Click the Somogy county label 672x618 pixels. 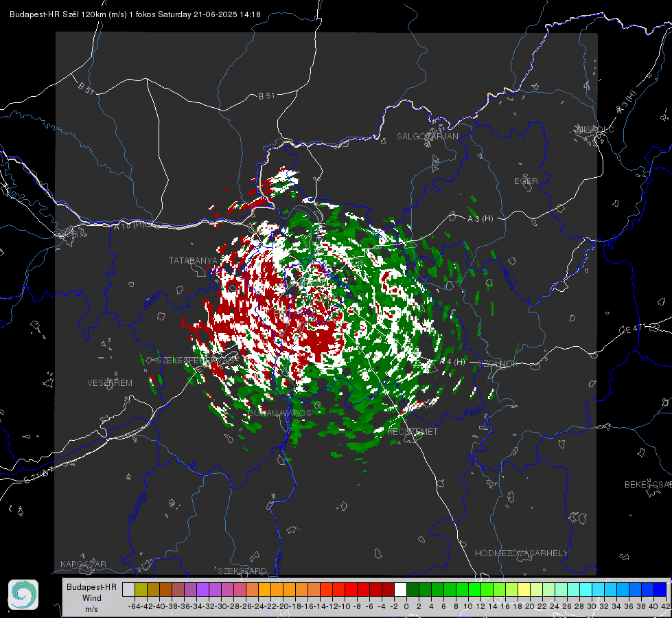[x=137, y=507]
